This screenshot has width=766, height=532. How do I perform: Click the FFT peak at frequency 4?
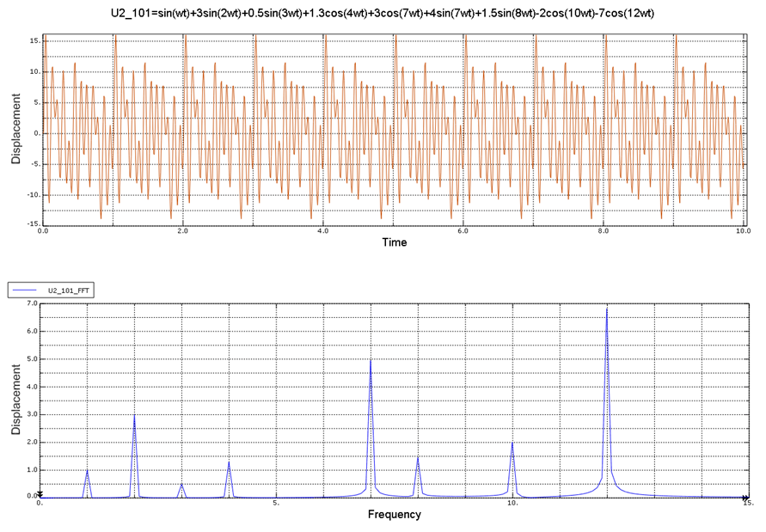pos(229,462)
